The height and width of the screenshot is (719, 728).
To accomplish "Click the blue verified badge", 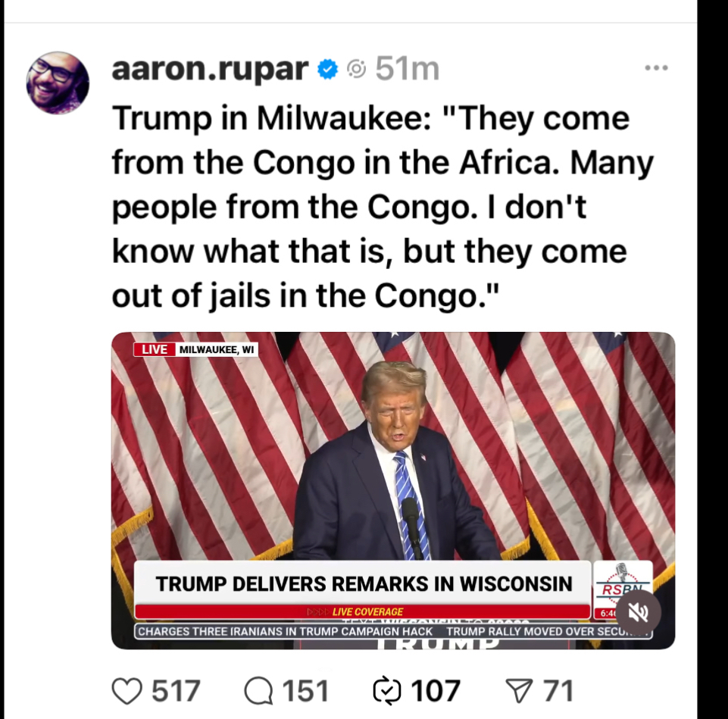I will point(327,69).
